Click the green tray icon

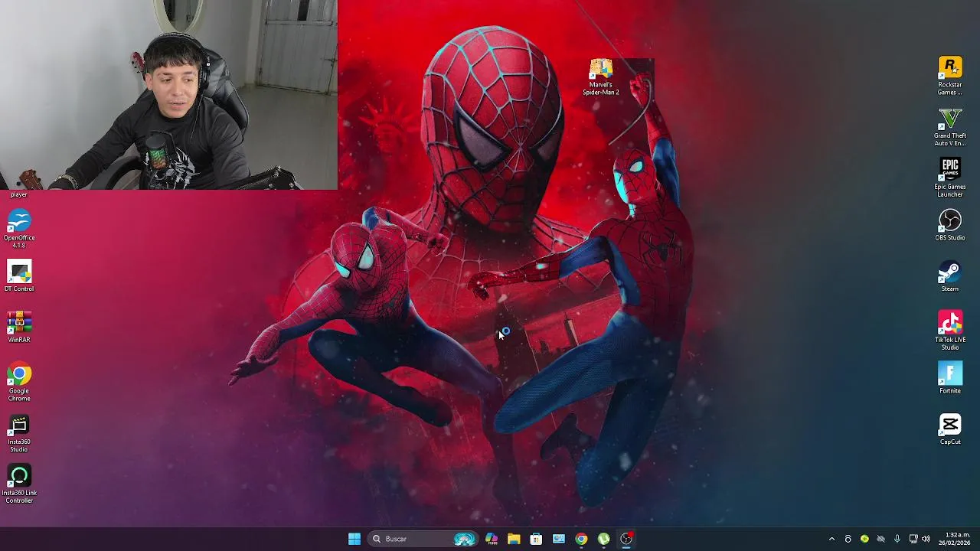point(864,539)
